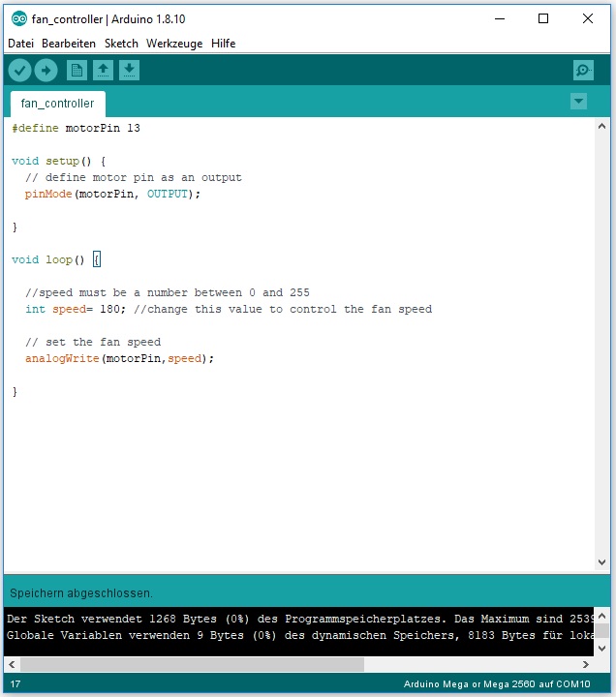
Task: Open a sketch with up-arrow icon
Action: coord(104,71)
